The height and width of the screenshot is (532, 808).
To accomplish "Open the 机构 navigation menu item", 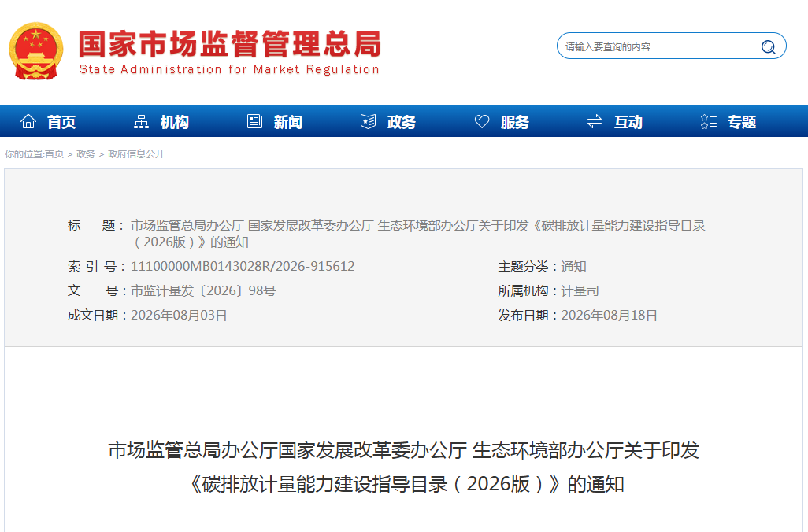I will tap(175, 122).
